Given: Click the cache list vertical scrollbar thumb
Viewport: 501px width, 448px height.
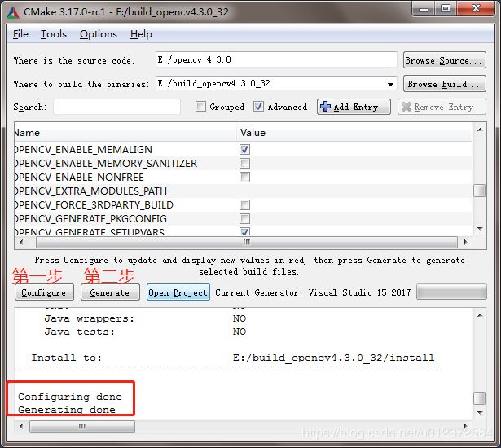Looking at the screenshot, I should click(480, 191).
